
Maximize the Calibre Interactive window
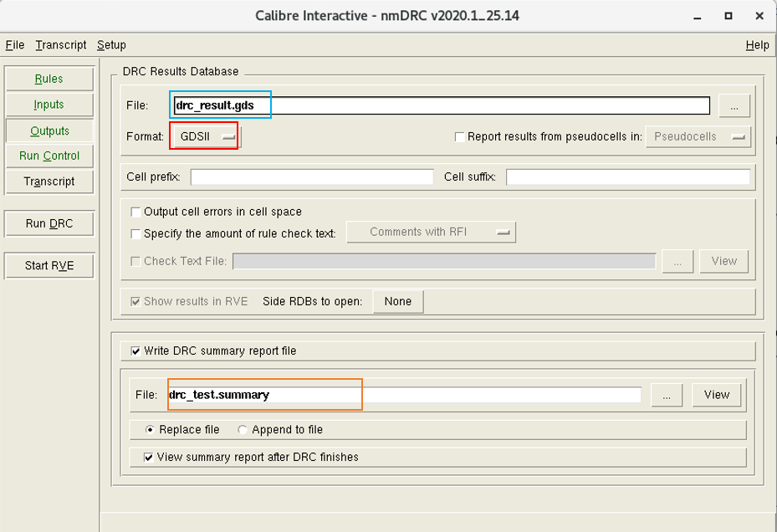point(728,17)
